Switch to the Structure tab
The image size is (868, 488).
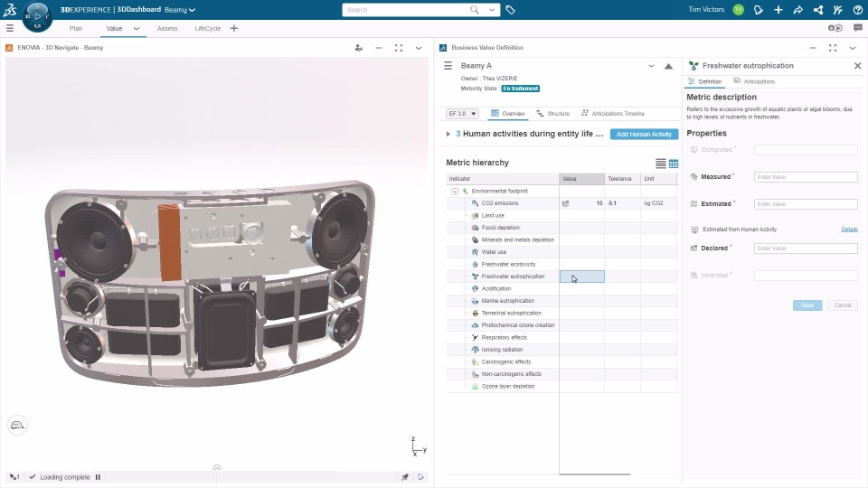click(552, 114)
